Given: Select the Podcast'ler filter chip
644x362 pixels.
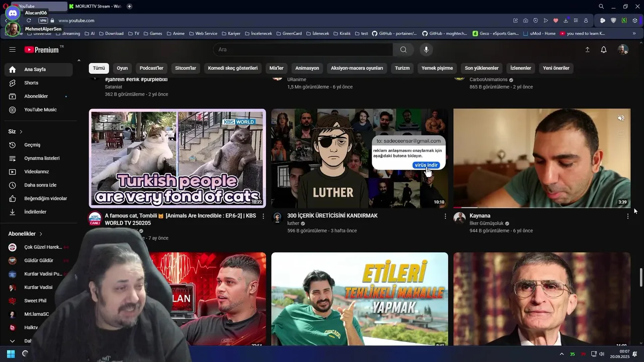Looking at the screenshot, I should click(x=151, y=68).
